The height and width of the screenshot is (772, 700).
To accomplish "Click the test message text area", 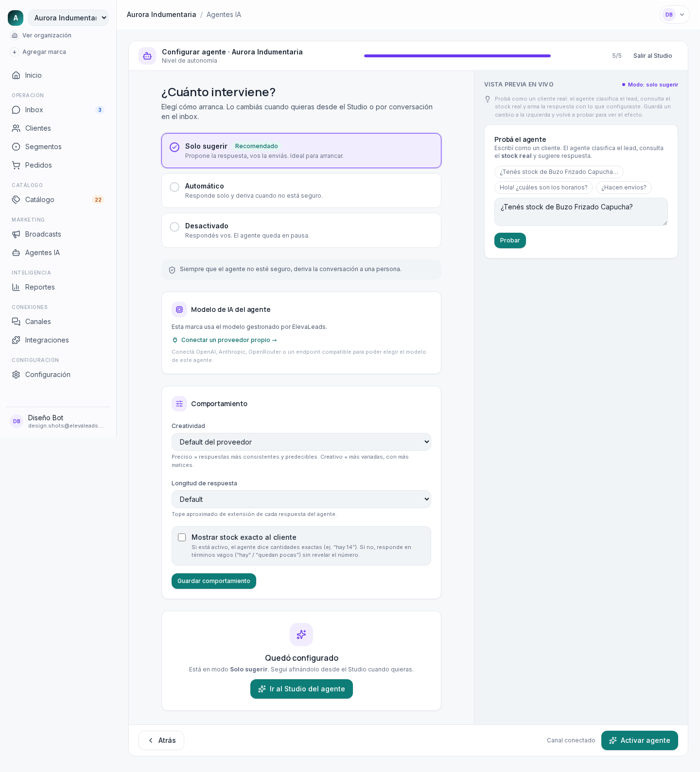I will tap(581, 212).
